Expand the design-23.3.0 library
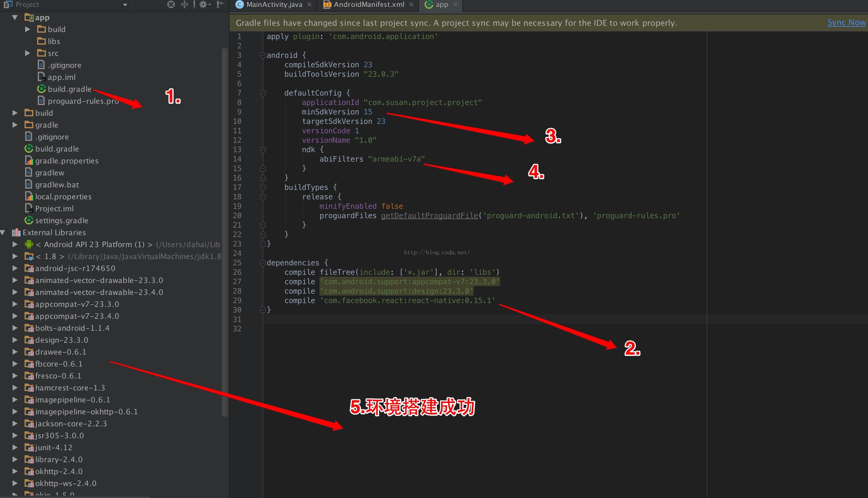868x498 pixels. pos(15,340)
